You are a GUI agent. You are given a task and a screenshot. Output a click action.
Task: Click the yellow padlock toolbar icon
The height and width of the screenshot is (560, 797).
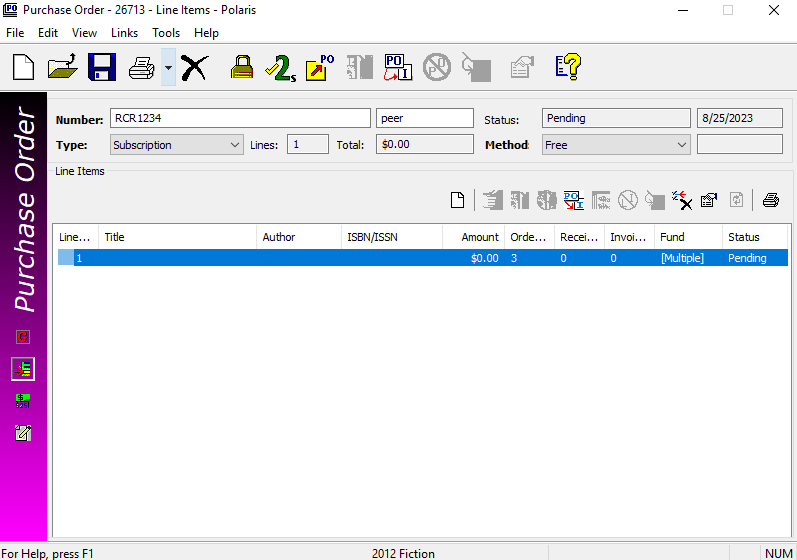241,67
